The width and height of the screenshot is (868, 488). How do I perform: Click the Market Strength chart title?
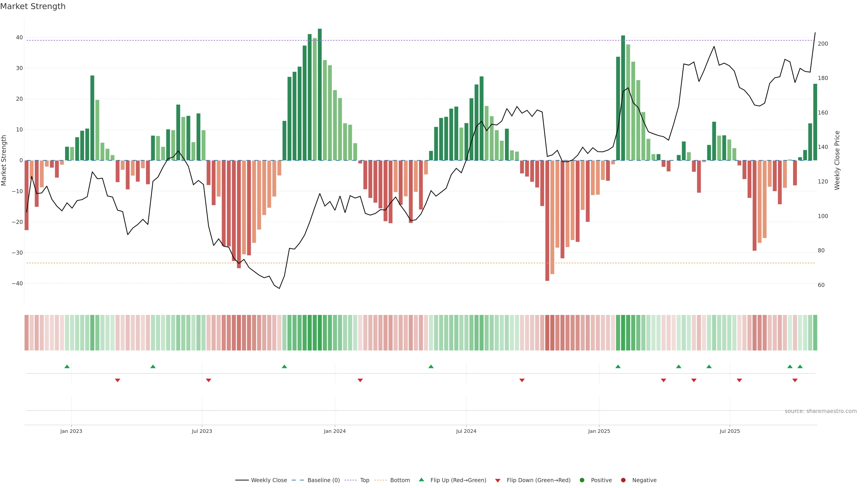coord(33,6)
